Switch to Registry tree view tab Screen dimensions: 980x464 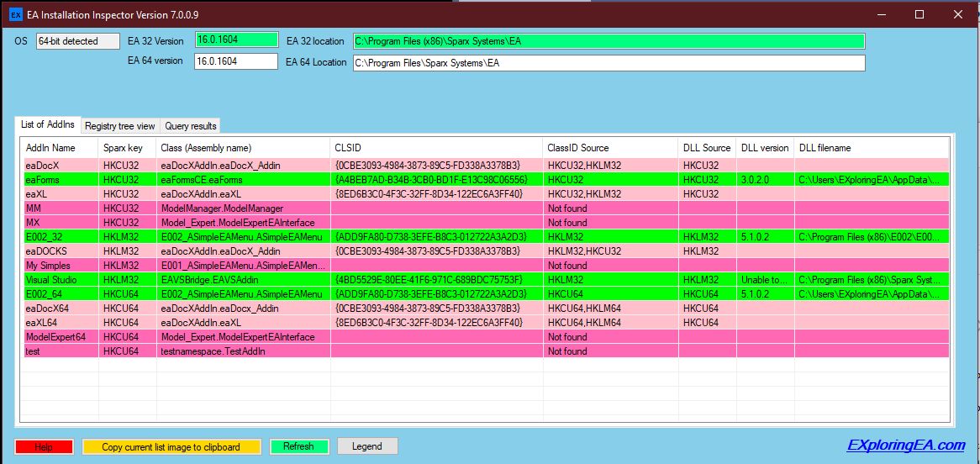(x=120, y=126)
